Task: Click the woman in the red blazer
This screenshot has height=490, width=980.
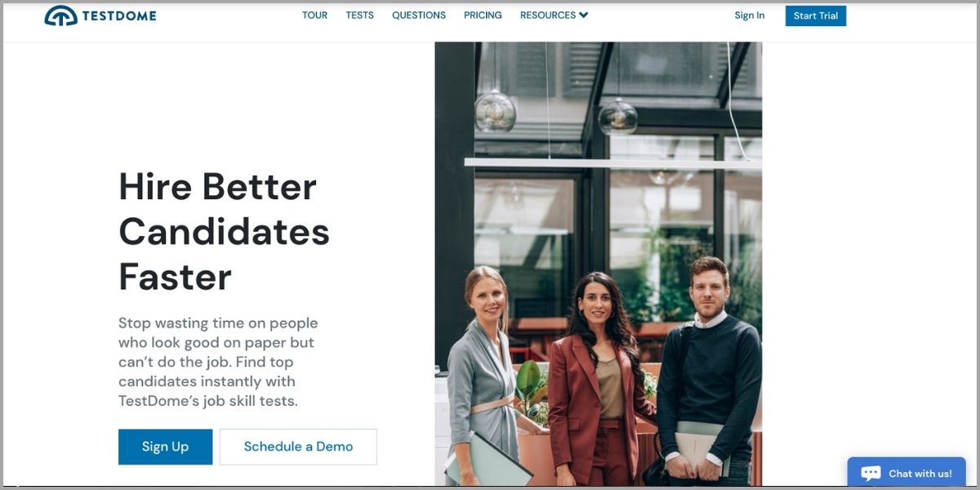Action: (x=599, y=380)
